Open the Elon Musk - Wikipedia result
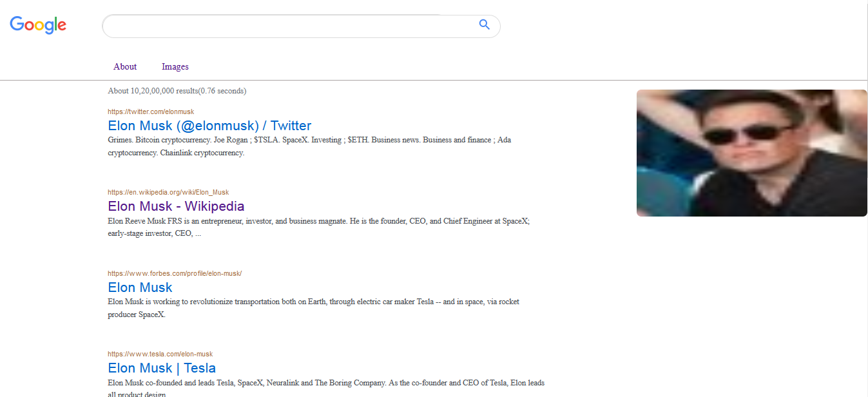This screenshot has width=868, height=397. (176, 206)
